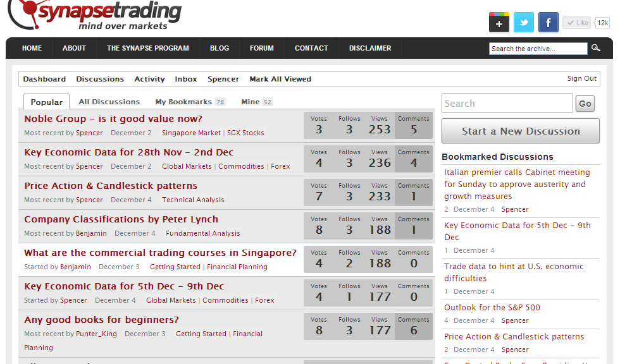Open the Technical Analysis category tag
Image resolution: width=620 pixels, height=364 pixels.
193,200
